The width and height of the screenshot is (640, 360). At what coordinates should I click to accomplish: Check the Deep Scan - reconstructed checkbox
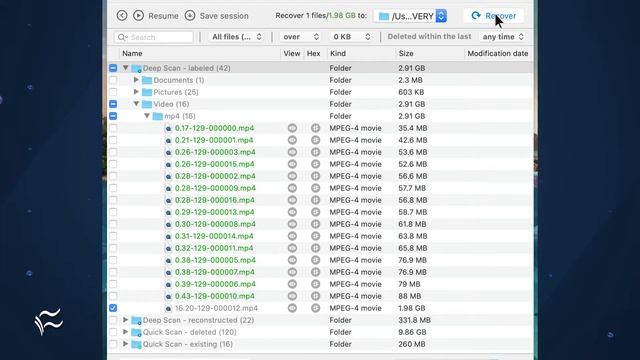point(113,320)
